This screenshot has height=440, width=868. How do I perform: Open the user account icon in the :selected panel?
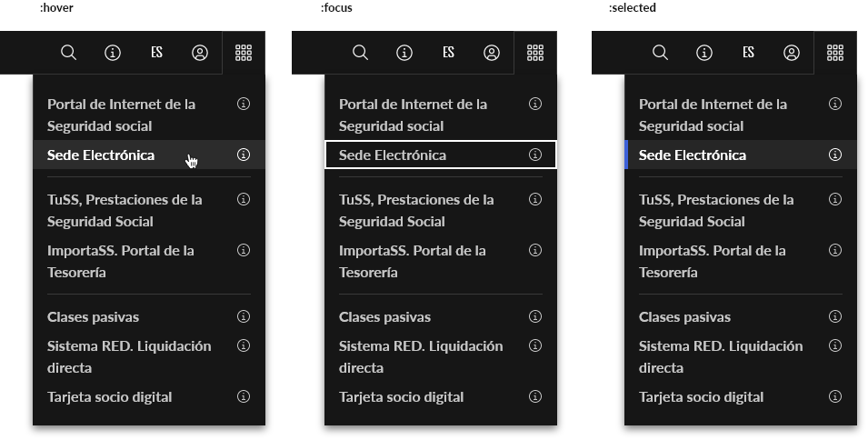pyautogui.click(x=792, y=53)
